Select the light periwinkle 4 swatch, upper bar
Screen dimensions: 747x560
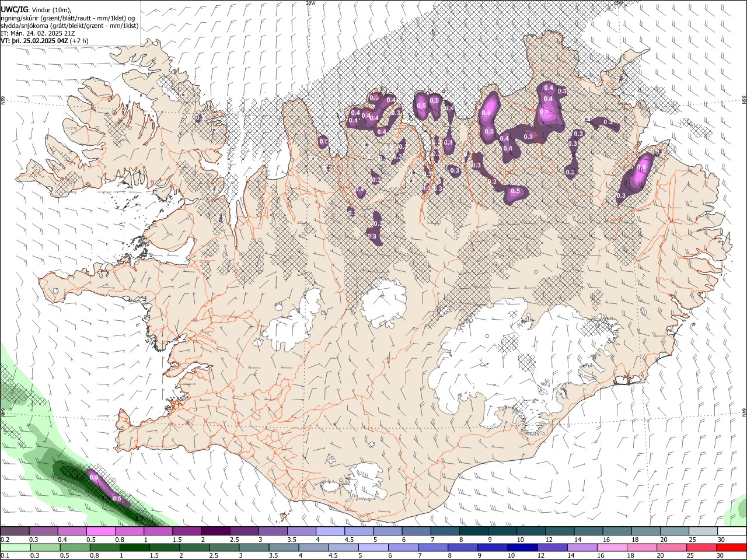point(330,531)
